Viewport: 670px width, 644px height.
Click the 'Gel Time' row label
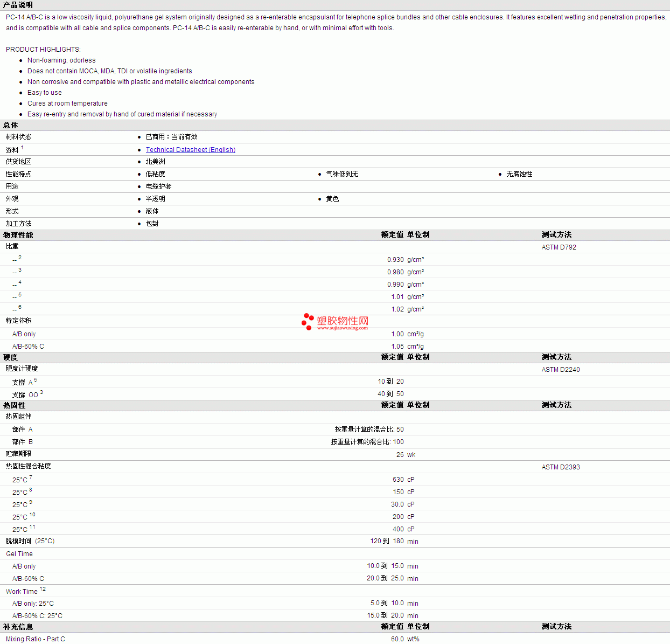(19, 554)
